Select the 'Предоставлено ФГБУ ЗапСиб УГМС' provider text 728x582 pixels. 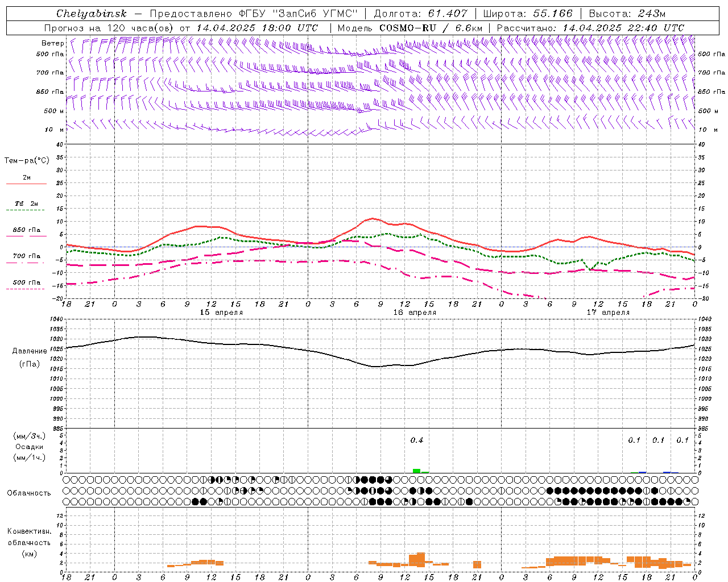click(x=254, y=14)
